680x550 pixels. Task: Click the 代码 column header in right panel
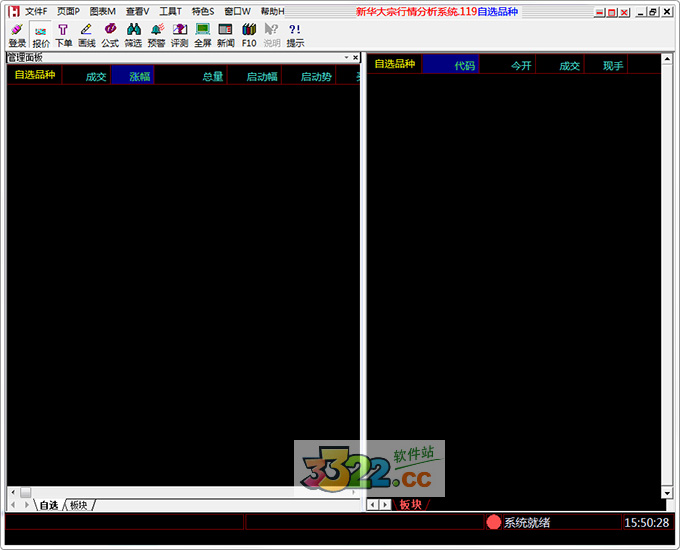451,64
